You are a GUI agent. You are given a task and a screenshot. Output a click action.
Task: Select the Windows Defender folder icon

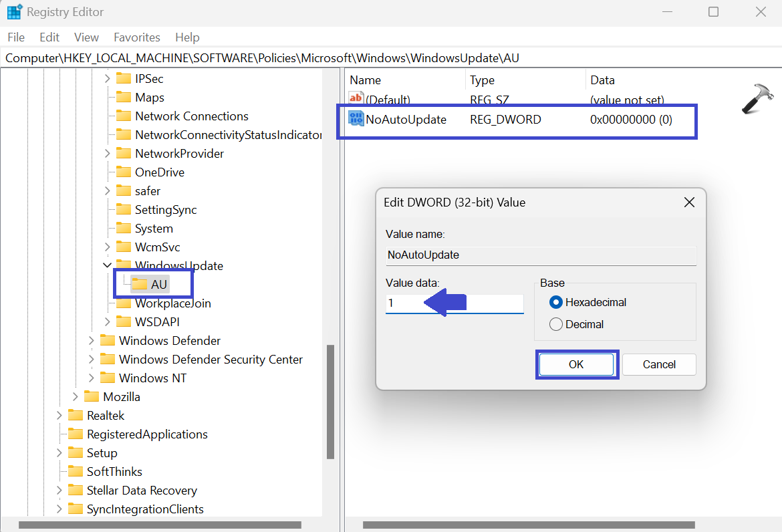(108, 341)
